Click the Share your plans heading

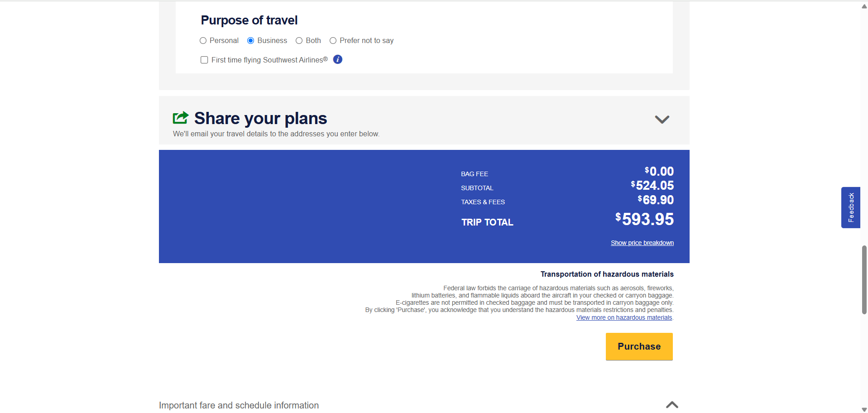coord(260,118)
